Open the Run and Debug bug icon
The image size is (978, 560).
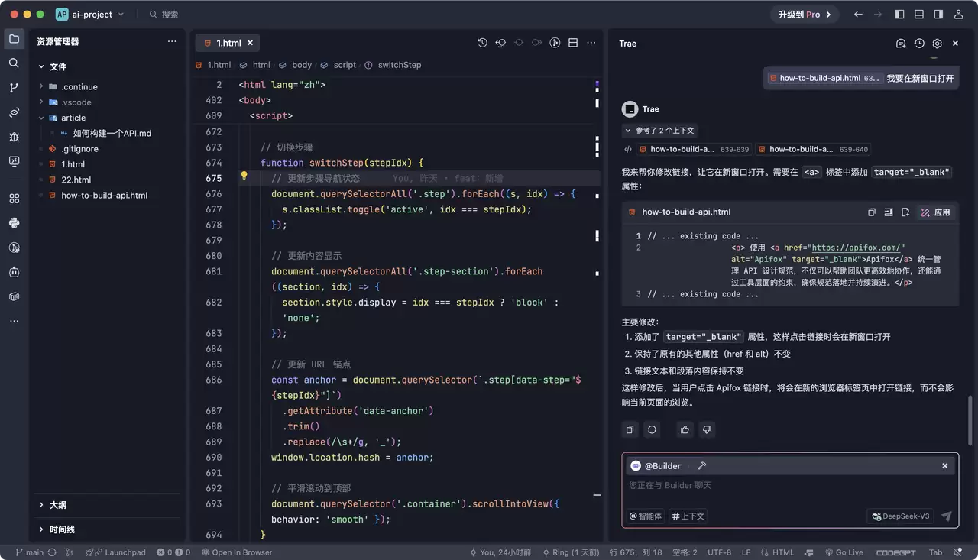click(14, 137)
